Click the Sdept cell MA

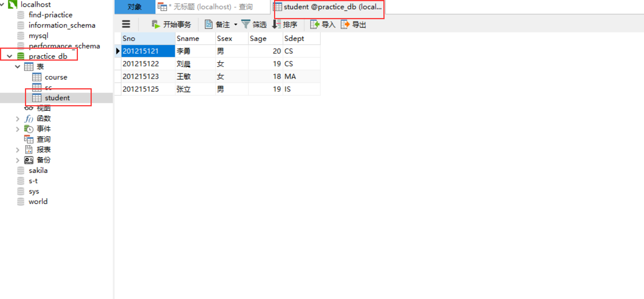(x=302, y=76)
